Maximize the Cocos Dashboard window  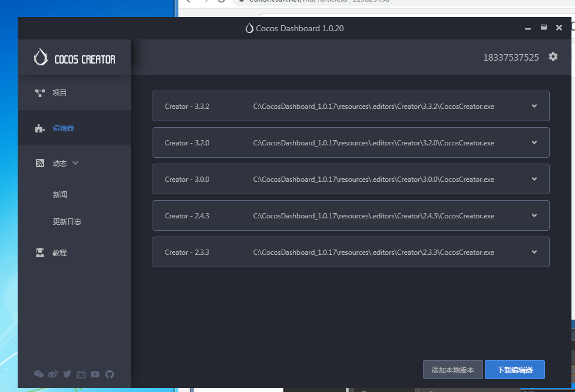543,28
